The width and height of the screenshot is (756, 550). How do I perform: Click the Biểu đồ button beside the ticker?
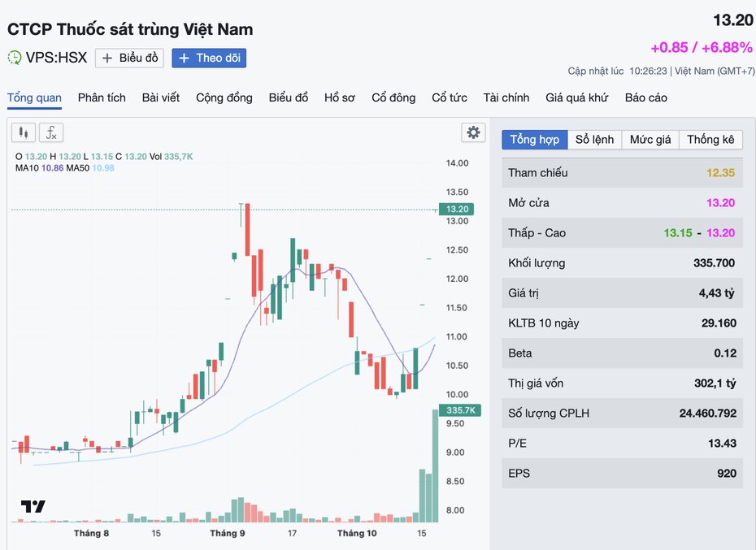point(128,58)
